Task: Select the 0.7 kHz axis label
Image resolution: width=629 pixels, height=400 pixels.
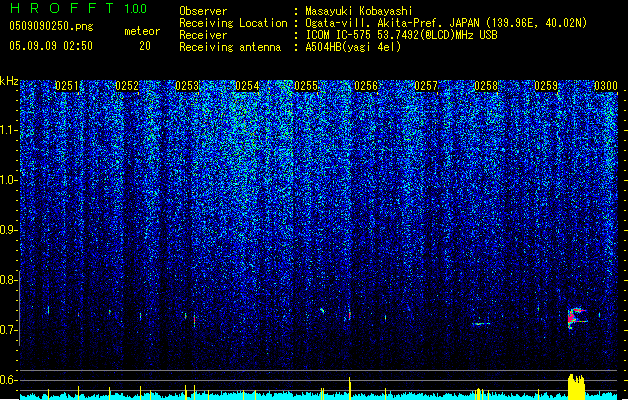Action: pyautogui.click(x=9, y=330)
